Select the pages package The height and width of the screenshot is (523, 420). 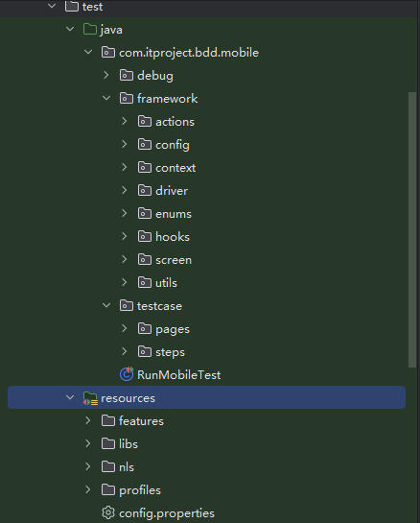click(173, 329)
